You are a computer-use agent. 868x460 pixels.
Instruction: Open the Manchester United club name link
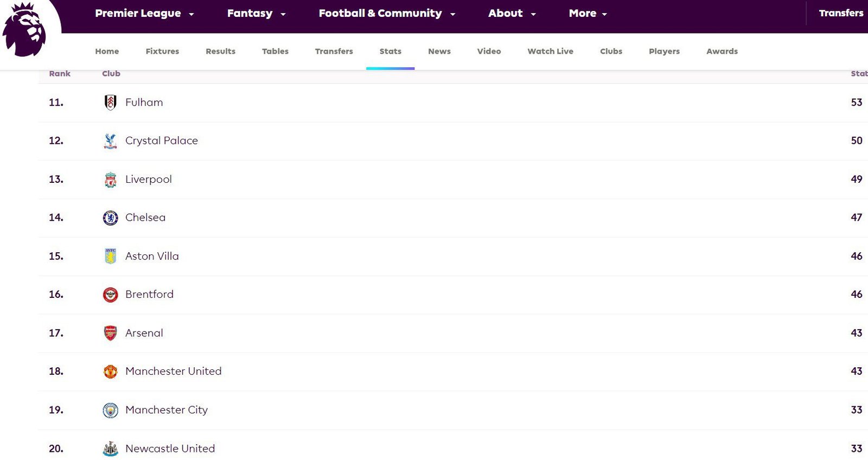tap(173, 372)
